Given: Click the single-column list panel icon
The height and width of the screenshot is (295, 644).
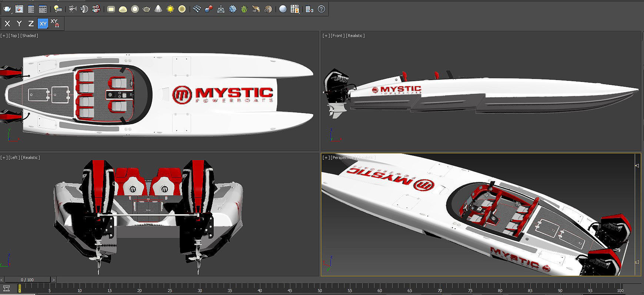Looking at the screenshot, I should coord(31,9).
